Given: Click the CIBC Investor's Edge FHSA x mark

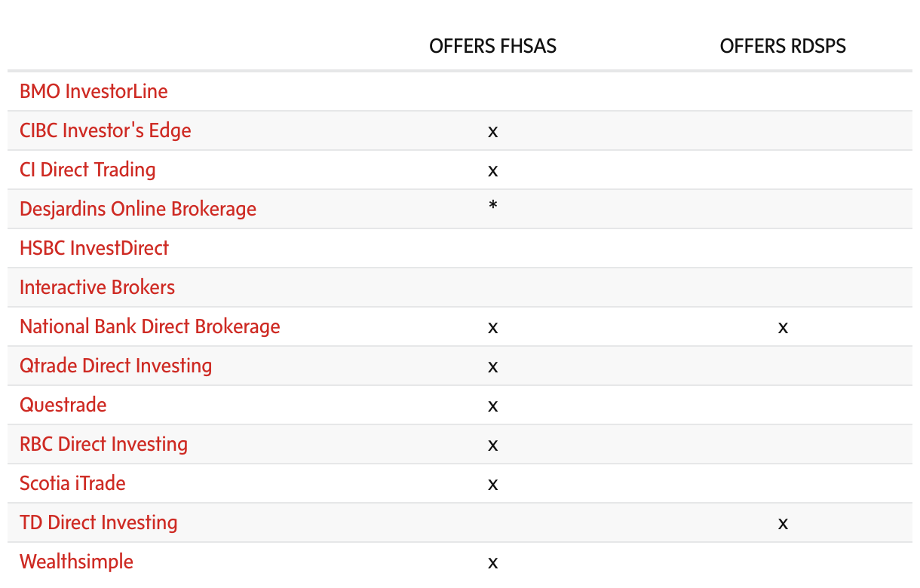Looking at the screenshot, I should click(x=492, y=131).
